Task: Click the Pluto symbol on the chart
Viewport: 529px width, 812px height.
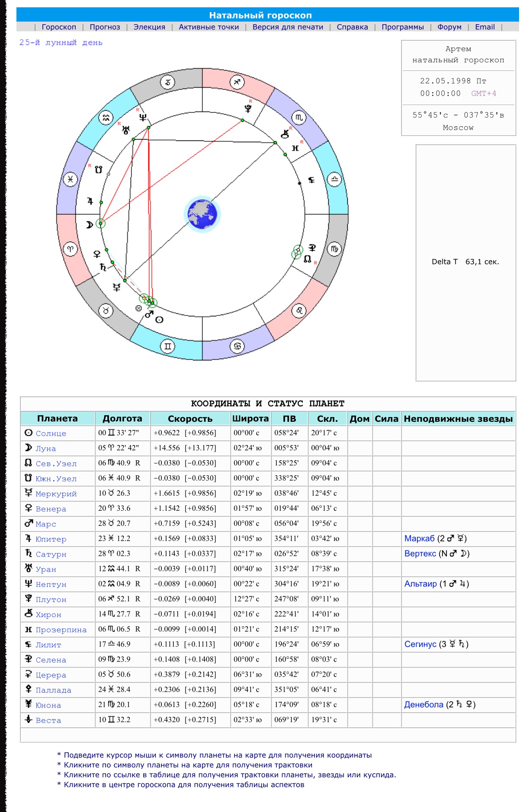Action: pos(248,108)
